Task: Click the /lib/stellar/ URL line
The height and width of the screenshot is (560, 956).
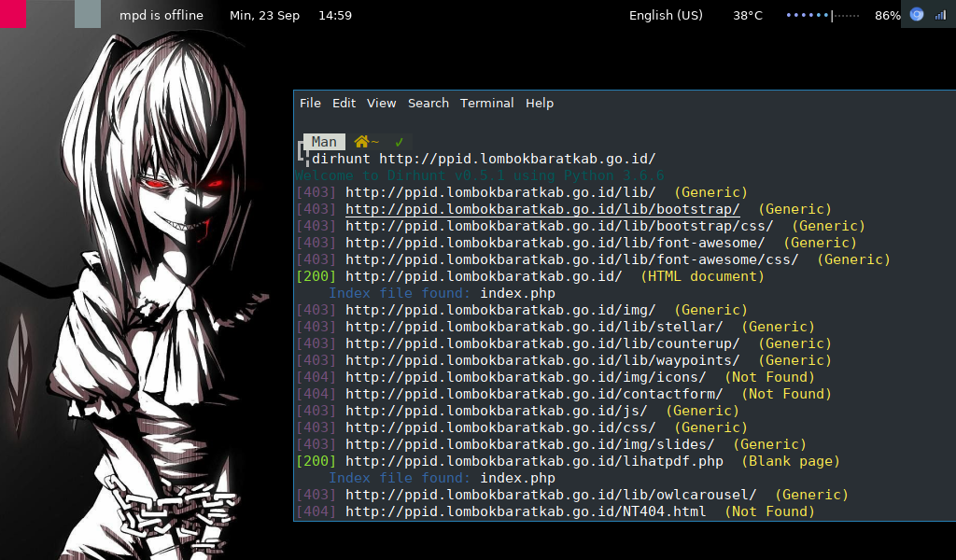Action: coord(534,327)
